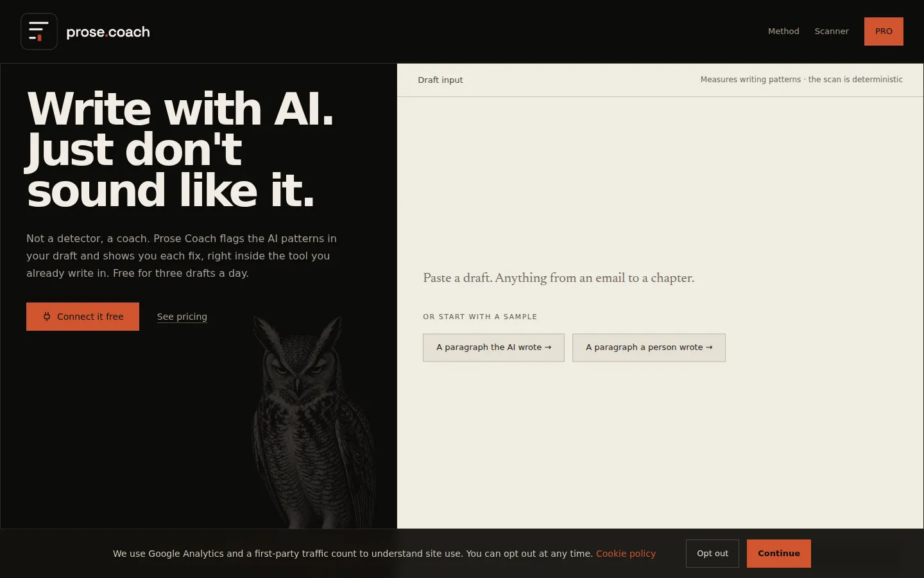Viewport: 924px width, 578px height.
Task: Open the prose.coach home wordmark
Action: click(108, 32)
